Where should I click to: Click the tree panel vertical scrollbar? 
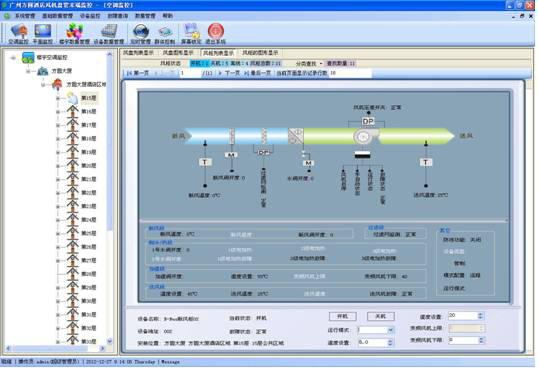(x=109, y=197)
